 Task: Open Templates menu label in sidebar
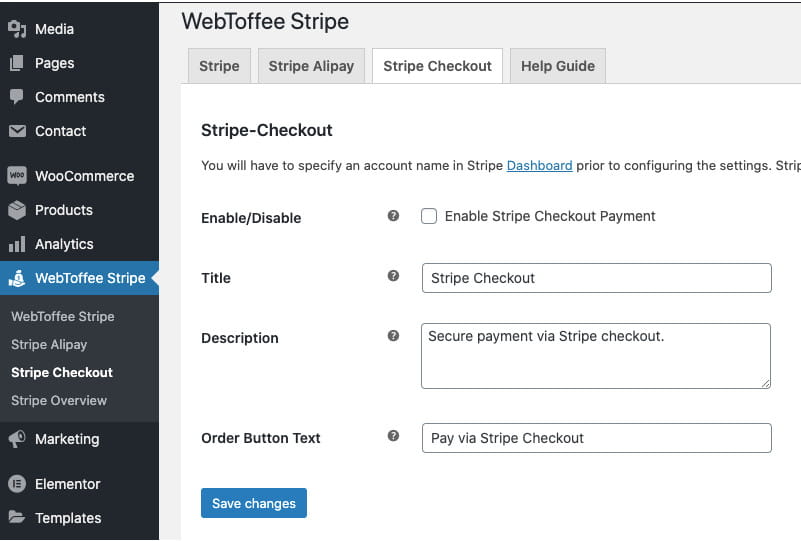tap(68, 518)
